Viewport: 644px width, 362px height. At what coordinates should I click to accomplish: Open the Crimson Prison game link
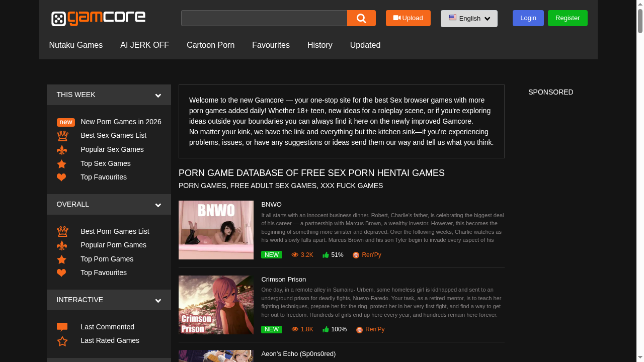pos(283,279)
